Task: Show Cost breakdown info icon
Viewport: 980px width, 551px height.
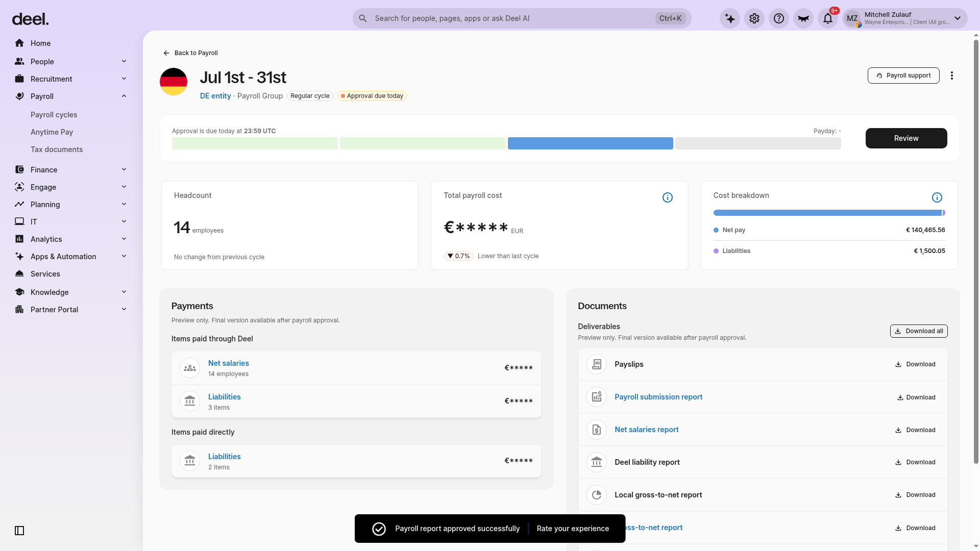Action: coord(937,197)
